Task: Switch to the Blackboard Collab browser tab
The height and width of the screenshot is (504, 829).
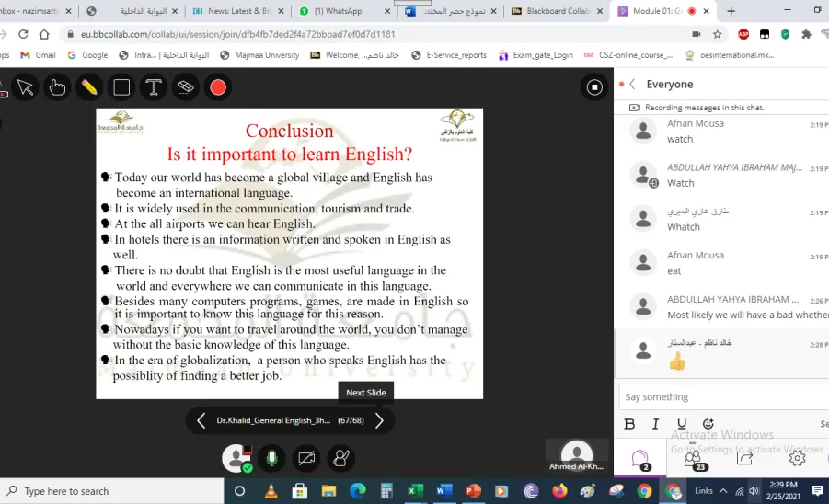Action: coord(556,11)
